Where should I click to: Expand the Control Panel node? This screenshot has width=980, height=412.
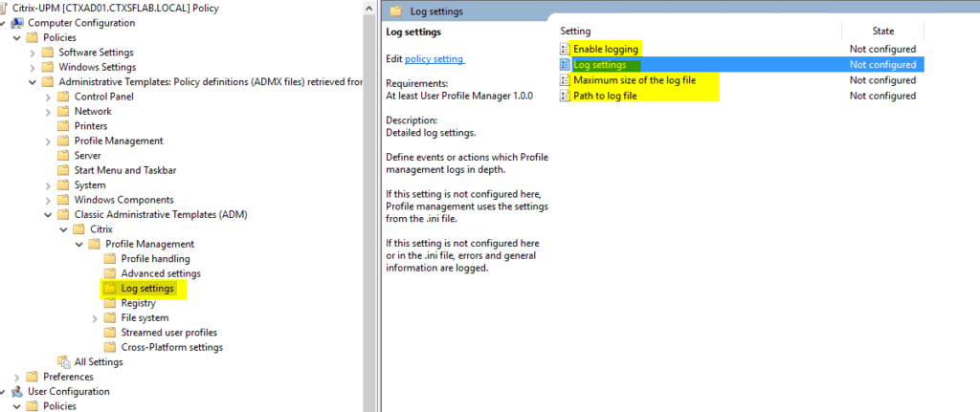pyautogui.click(x=48, y=97)
